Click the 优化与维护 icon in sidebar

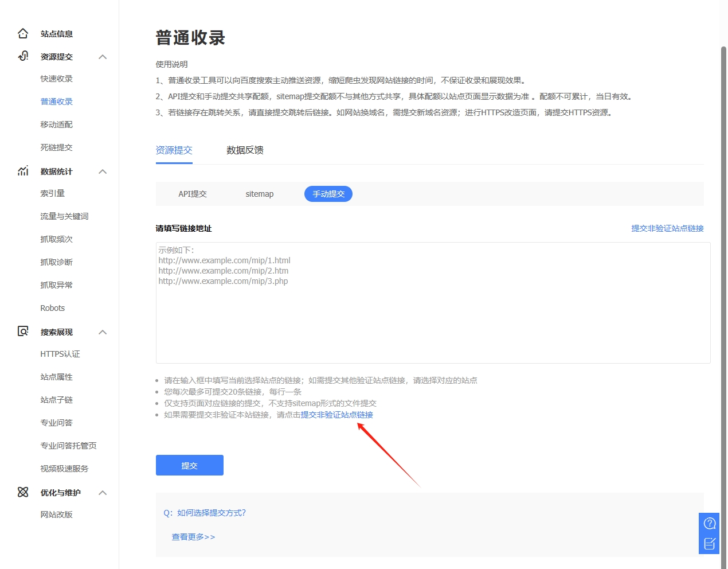pos(23,492)
